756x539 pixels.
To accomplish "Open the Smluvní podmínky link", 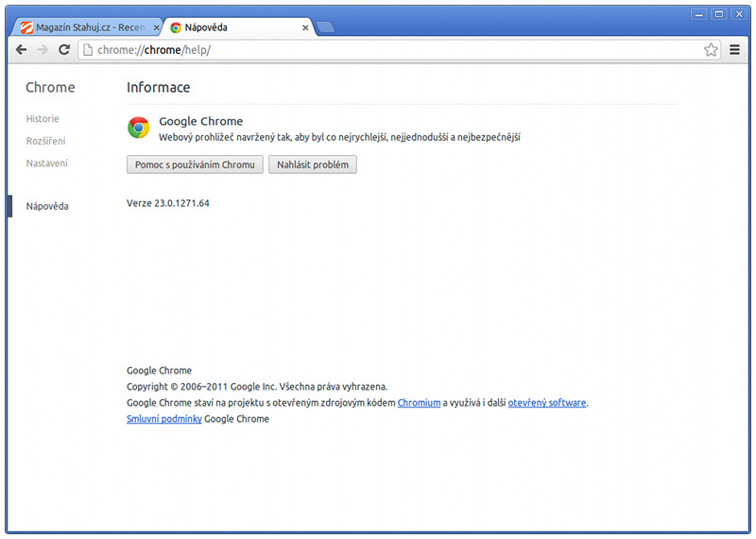I will (x=164, y=419).
